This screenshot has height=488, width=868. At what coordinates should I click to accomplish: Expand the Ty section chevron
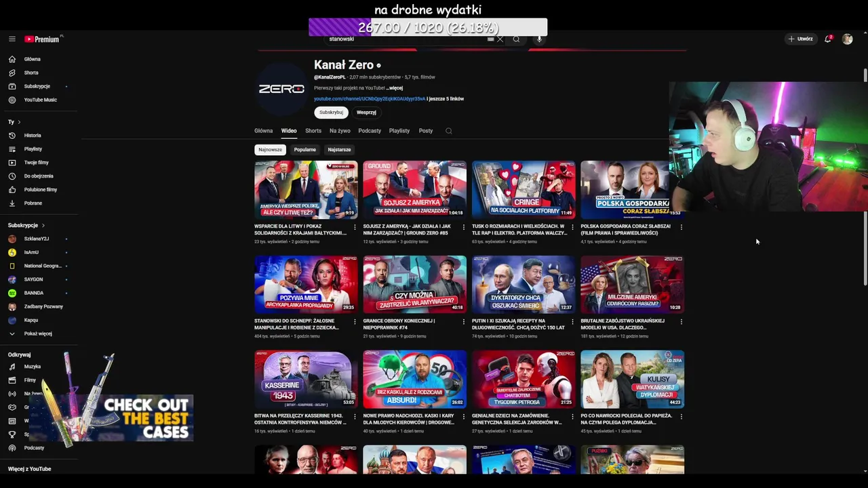tap(19, 122)
